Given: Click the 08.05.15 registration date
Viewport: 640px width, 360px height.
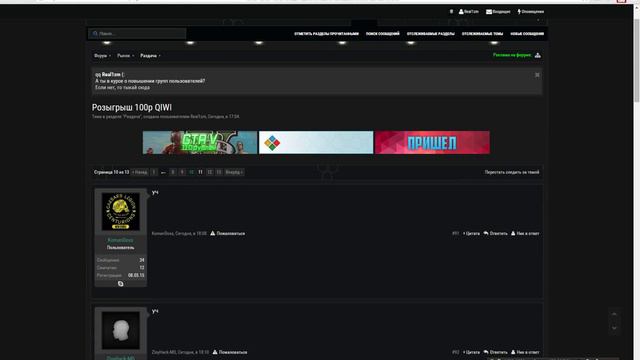Looking at the screenshot, I should pyautogui.click(x=136, y=276).
